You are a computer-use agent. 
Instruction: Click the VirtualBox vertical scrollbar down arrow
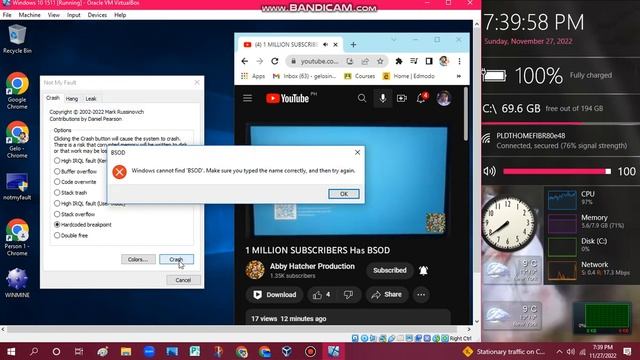coord(476,322)
